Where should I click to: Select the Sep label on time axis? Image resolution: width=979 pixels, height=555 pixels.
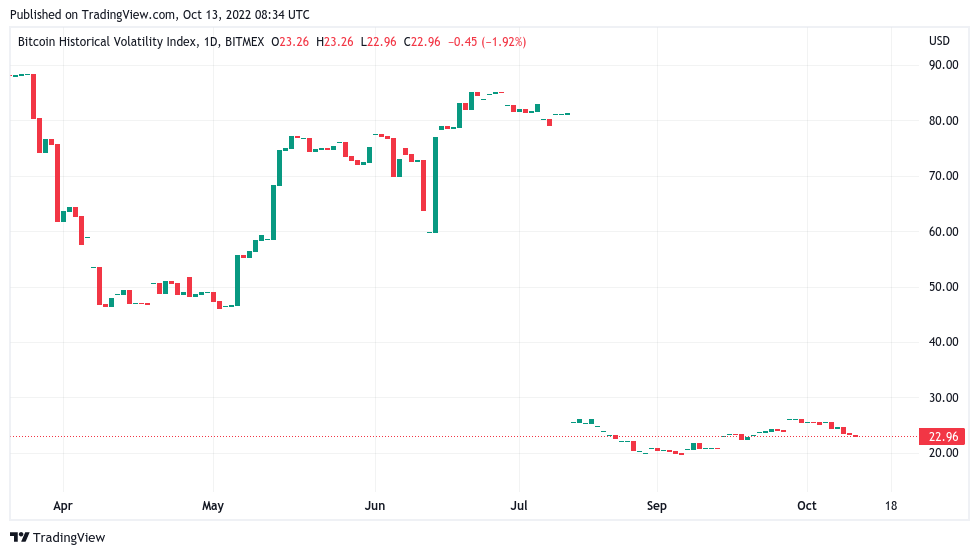click(656, 506)
